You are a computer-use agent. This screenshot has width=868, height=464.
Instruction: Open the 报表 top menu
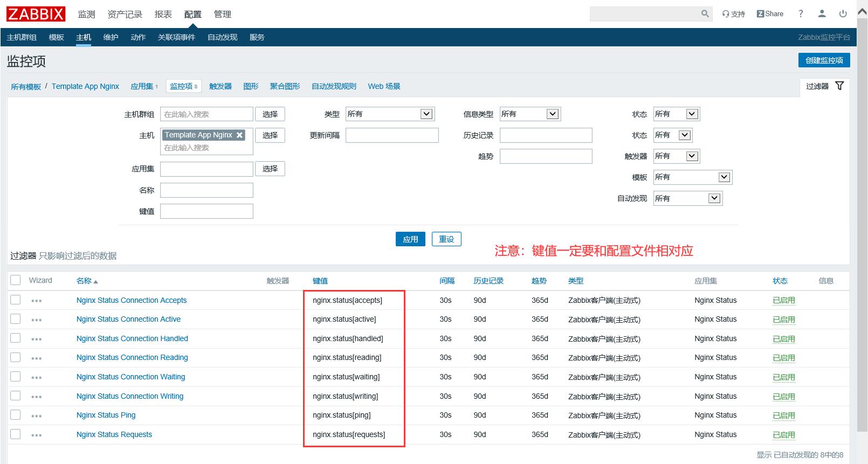[x=163, y=14]
